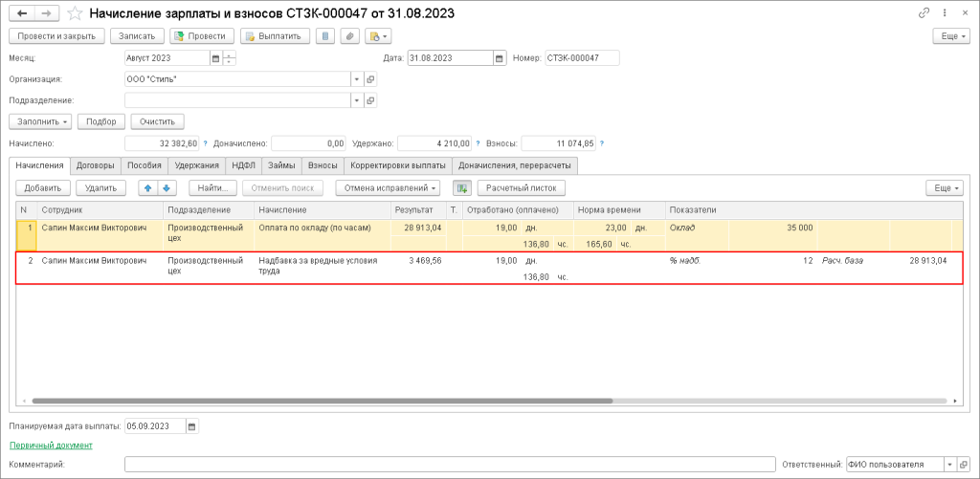Switch to the НДФЛ tab
Screen dimensions: 980x479
pos(244,165)
